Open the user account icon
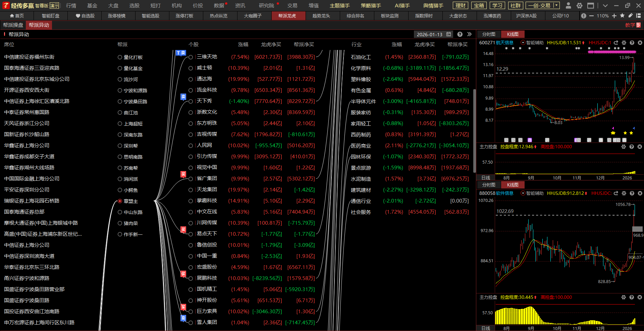Screen dimensions: 644x331 (568, 6)
